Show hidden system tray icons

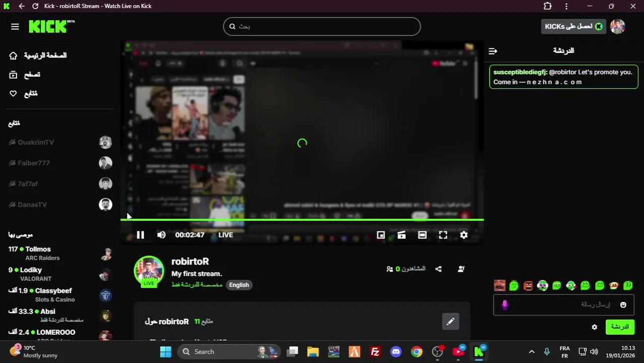point(531,352)
